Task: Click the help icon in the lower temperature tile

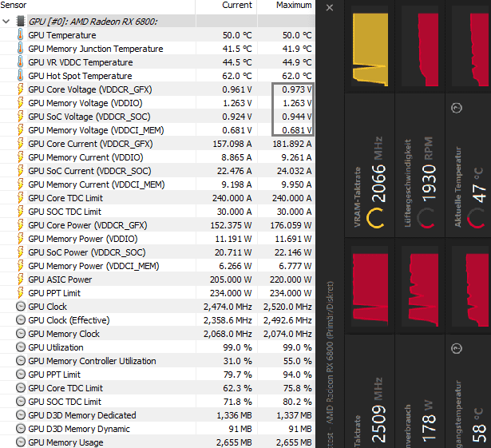Action: pyautogui.click(x=457, y=348)
